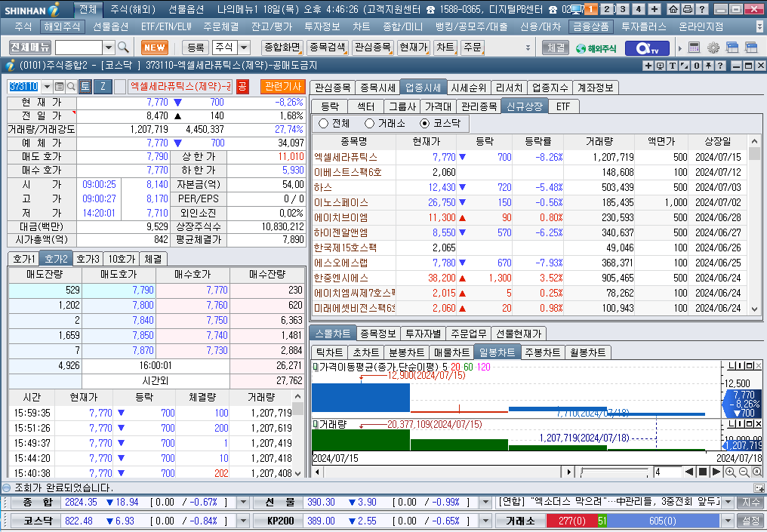
Task: Open the alpha TV icon
Action: (x=647, y=48)
